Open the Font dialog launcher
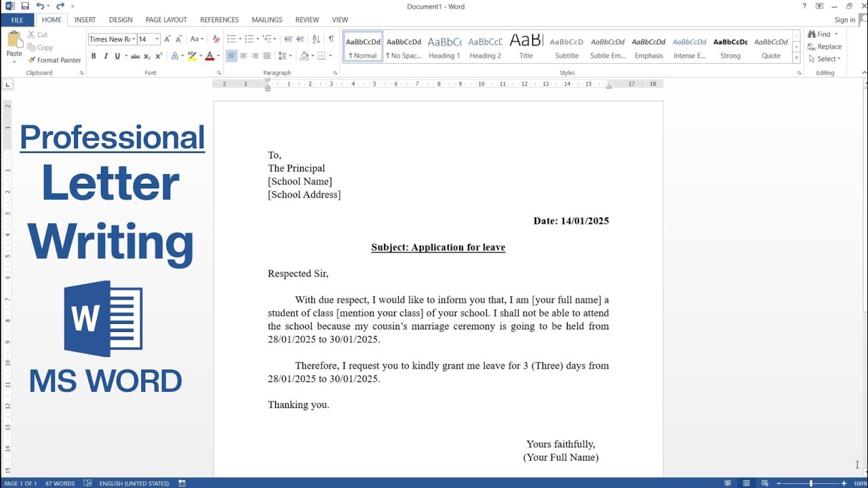The image size is (868, 488). 218,73
